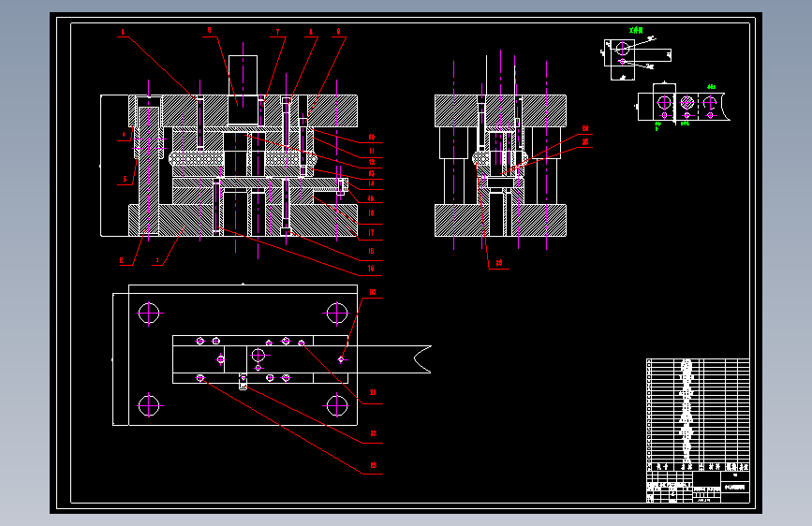
Task: Click the lower-right guide pin circle in plan view
Action: click(337, 405)
